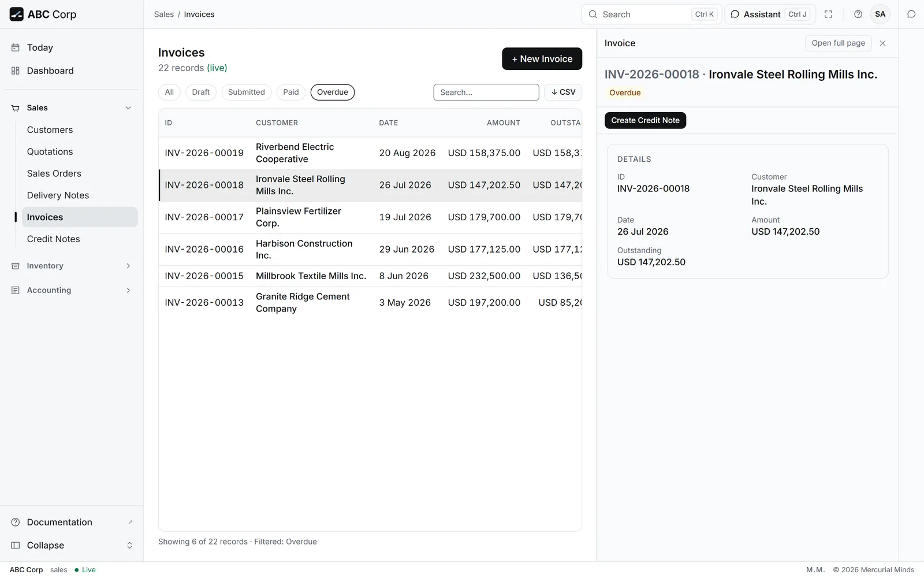The image size is (924, 578).
Task: Expand the Inventory section chevron
Action: (x=128, y=266)
